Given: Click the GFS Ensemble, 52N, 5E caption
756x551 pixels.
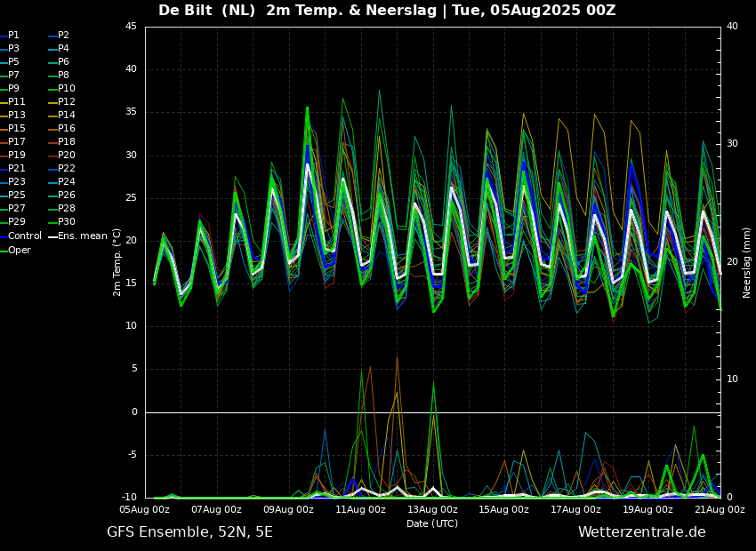Looking at the screenshot, I should (x=189, y=532).
